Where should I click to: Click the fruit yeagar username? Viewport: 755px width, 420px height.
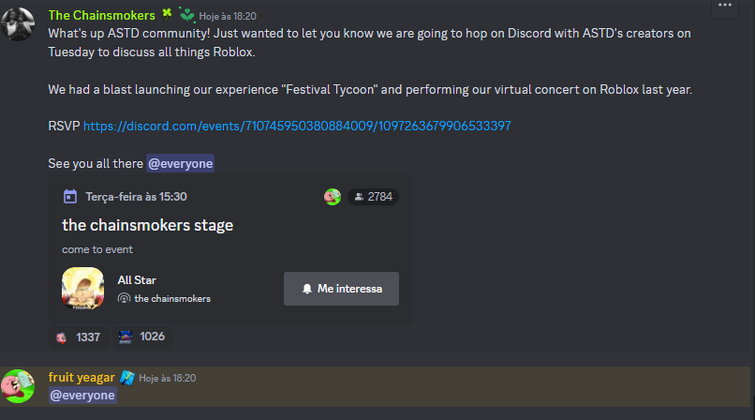81,378
